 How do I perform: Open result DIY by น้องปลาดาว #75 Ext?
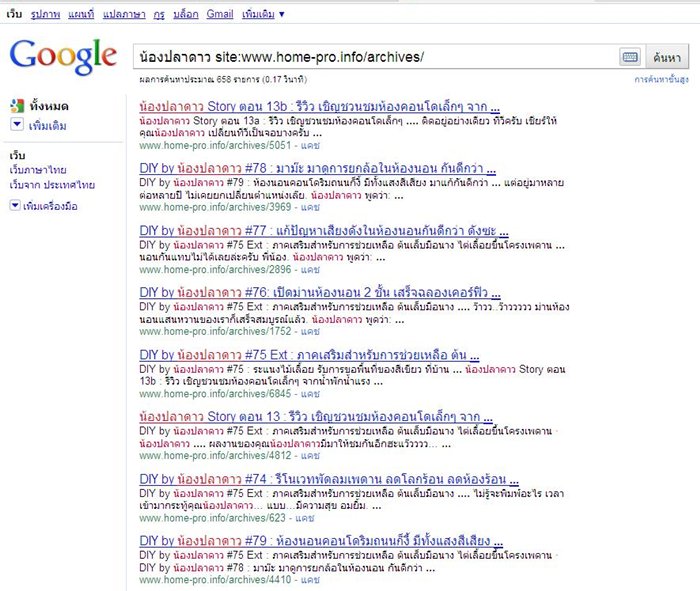click(309, 355)
